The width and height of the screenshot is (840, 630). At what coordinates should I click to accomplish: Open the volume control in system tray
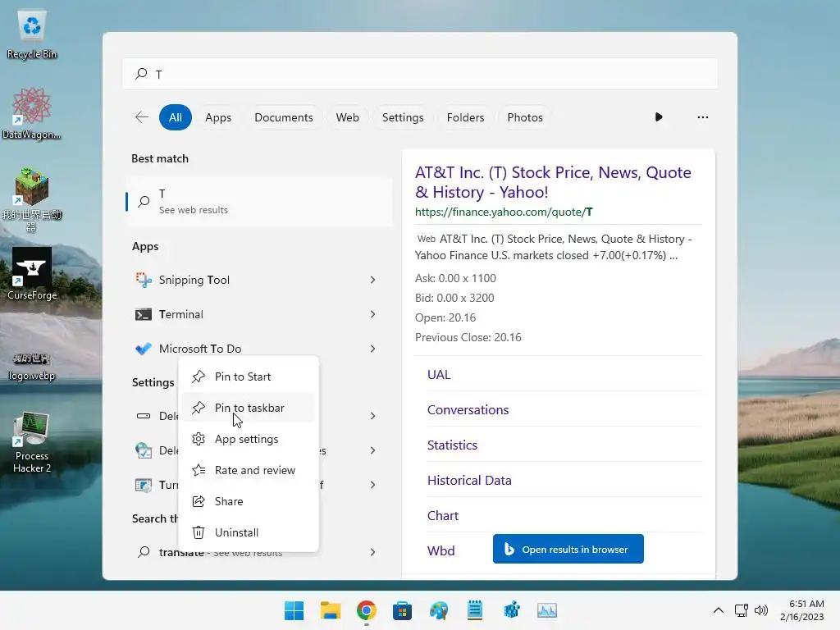point(760,610)
